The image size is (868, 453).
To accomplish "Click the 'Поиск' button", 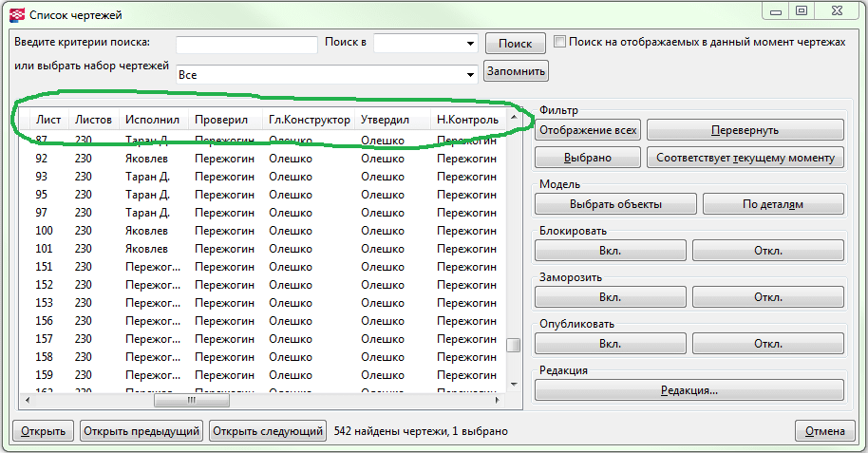I will 515,43.
